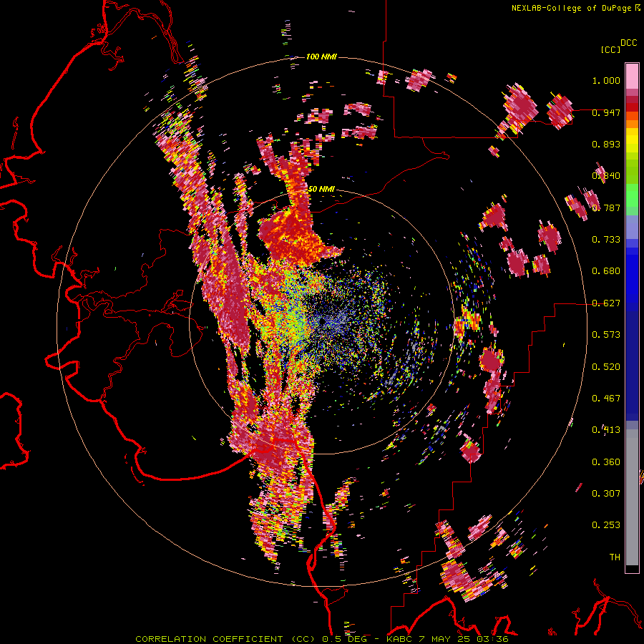Click the NEXLAB-College of DuPage title text
This screenshot has width=644, height=644.
point(571,8)
